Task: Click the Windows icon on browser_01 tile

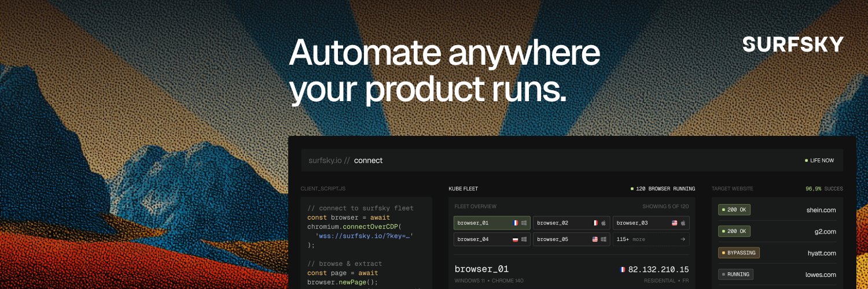Action: [524, 223]
